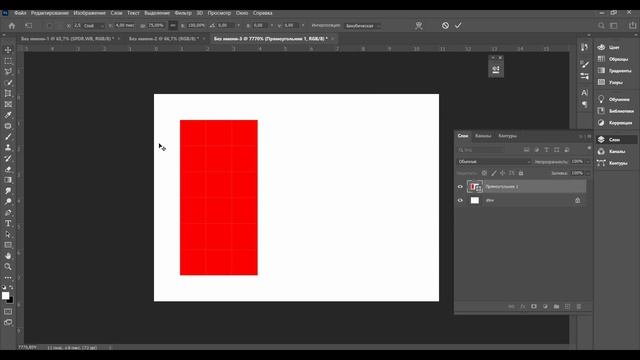Open the search icon at top right
The image size is (640, 360).
pyautogui.click(x=601, y=25)
